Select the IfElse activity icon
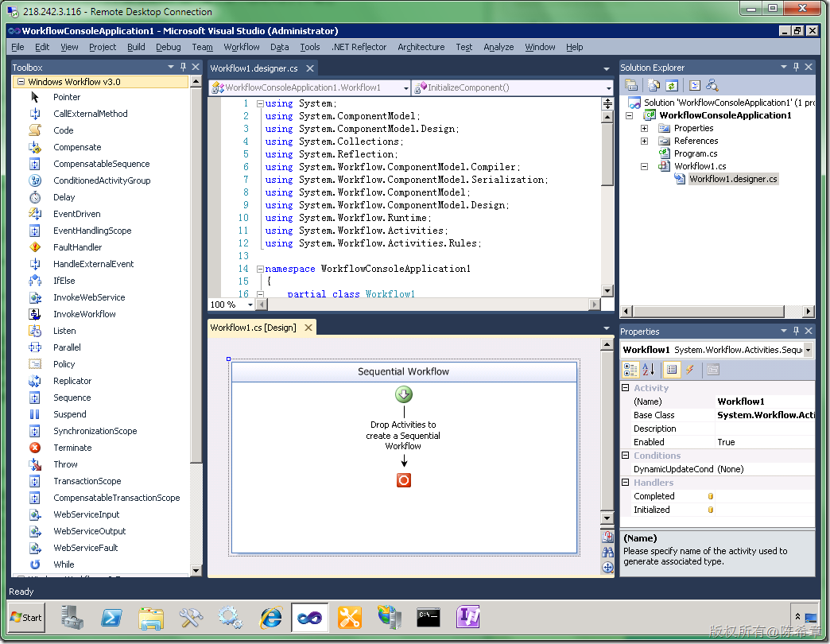This screenshot has width=830, height=644. [x=35, y=281]
